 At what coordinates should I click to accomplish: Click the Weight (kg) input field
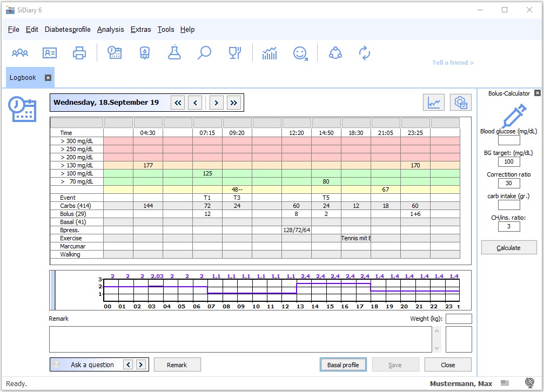tap(459, 319)
